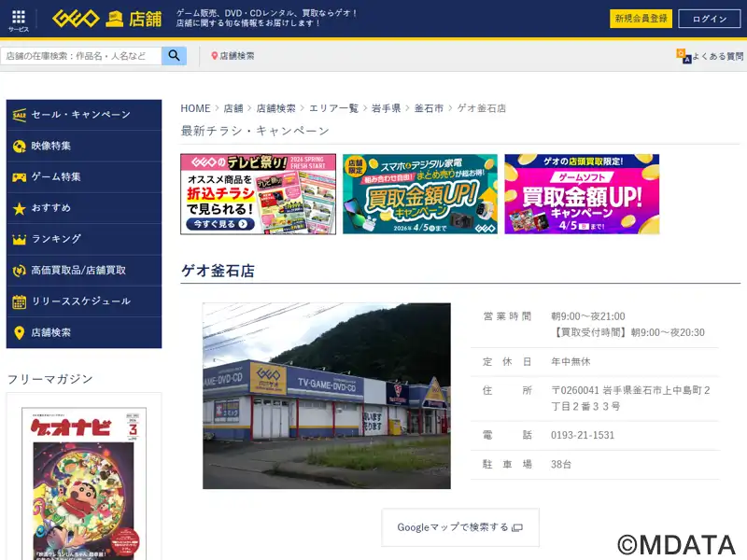Click the yellow 店舗 shop icon
747x560 pixels.
point(114,19)
